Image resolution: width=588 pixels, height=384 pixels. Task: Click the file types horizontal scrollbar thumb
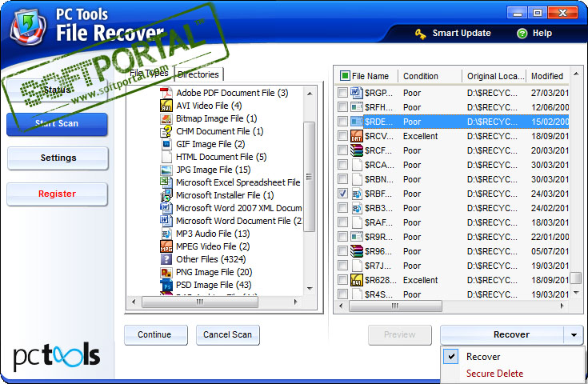pos(200,302)
